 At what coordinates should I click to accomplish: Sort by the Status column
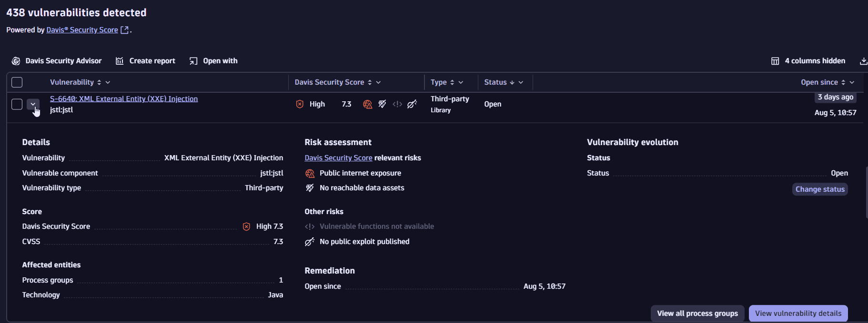[512, 82]
